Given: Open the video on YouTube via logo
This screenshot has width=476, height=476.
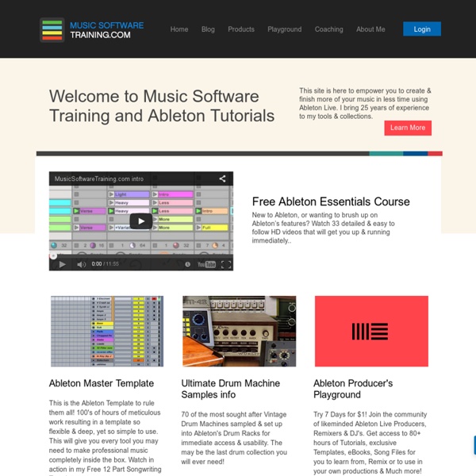Looking at the screenshot, I should pyautogui.click(x=206, y=264).
